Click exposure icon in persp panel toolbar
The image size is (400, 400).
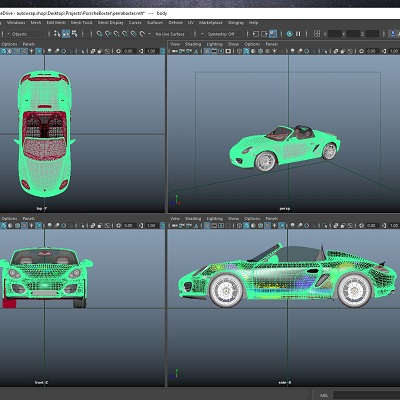tap(361, 51)
